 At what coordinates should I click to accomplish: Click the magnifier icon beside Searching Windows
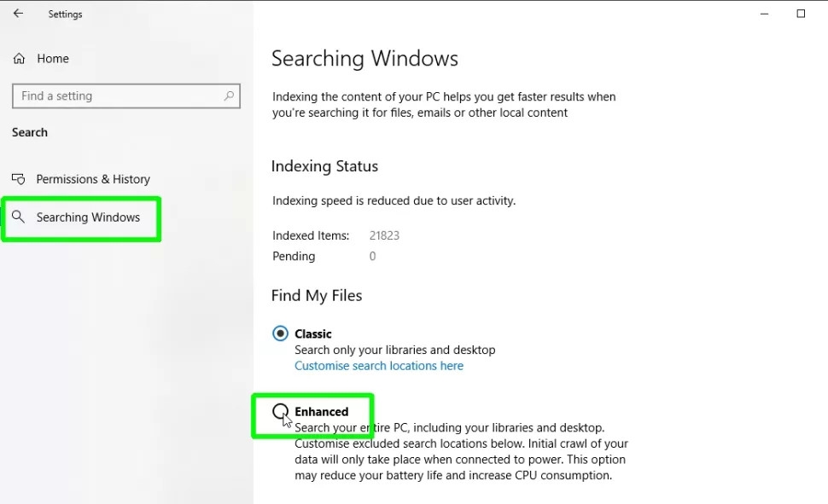tap(18, 217)
